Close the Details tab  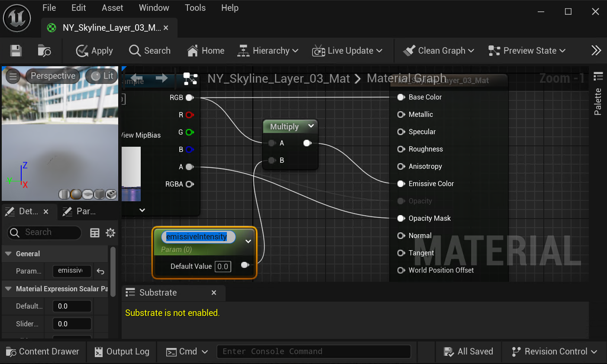pos(46,212)
